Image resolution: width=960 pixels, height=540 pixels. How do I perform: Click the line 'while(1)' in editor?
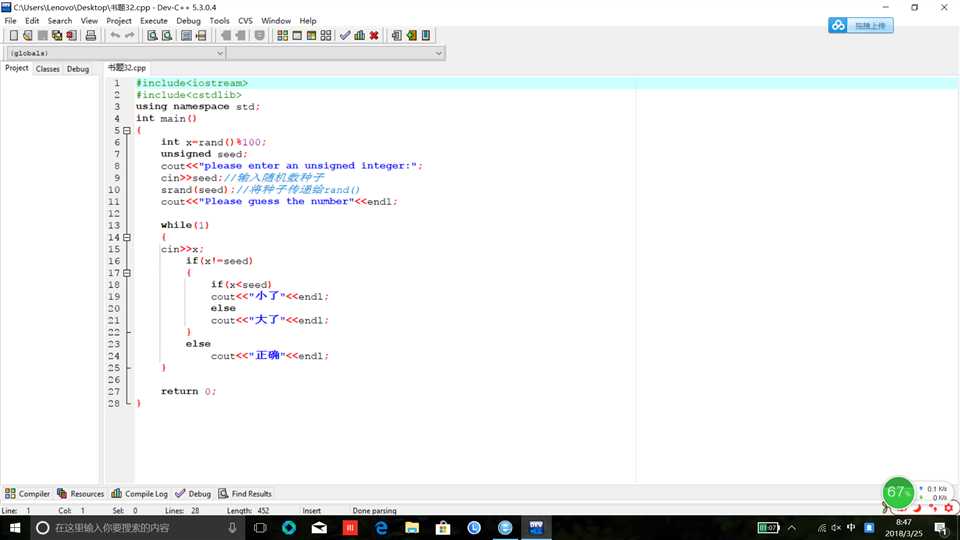click(185, 225)
